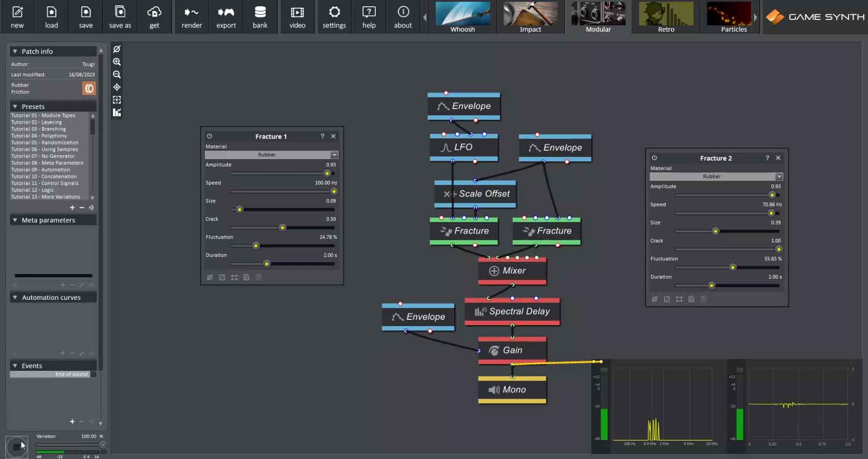Click the get cloud download icon
The height and width of the screenshot is (459, 868).
(x=154, y=17)
